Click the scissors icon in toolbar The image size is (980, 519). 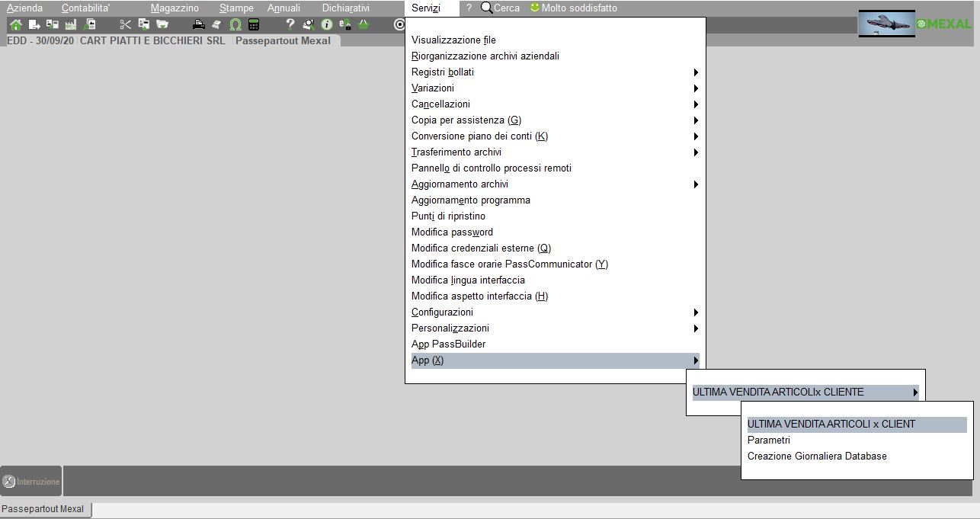click(x=126, y=24)
